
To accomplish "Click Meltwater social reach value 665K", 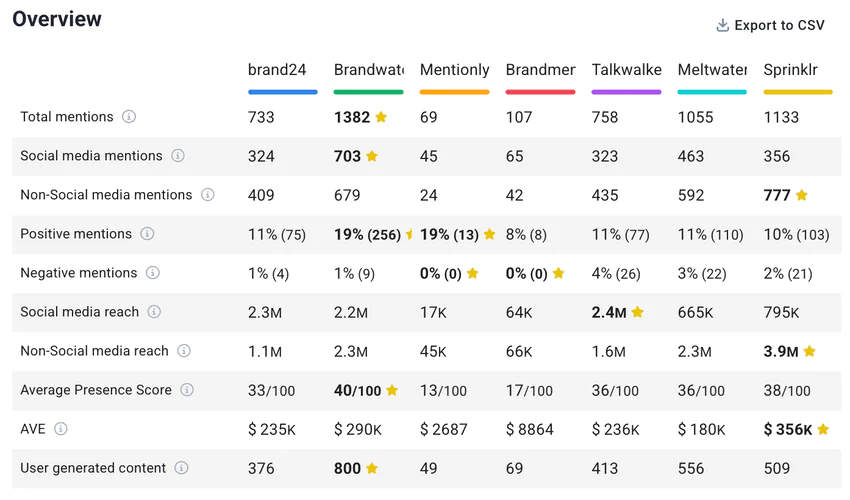I will tap(696, 312).
